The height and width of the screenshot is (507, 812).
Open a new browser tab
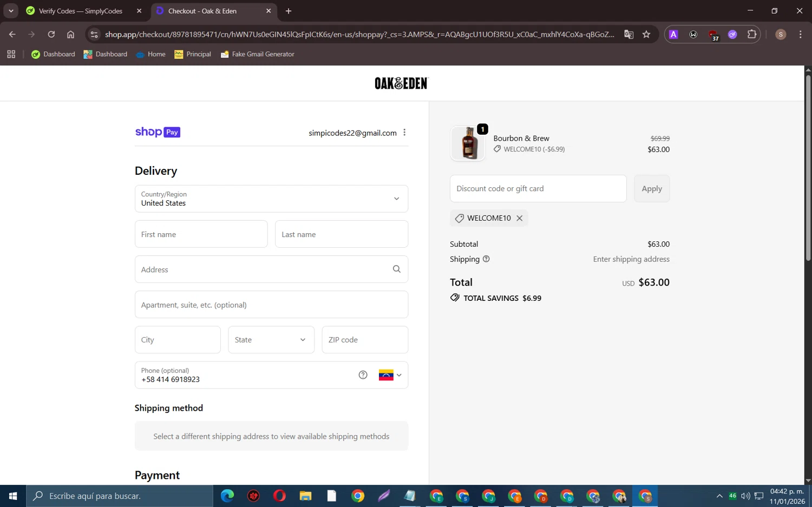[289, 11]
